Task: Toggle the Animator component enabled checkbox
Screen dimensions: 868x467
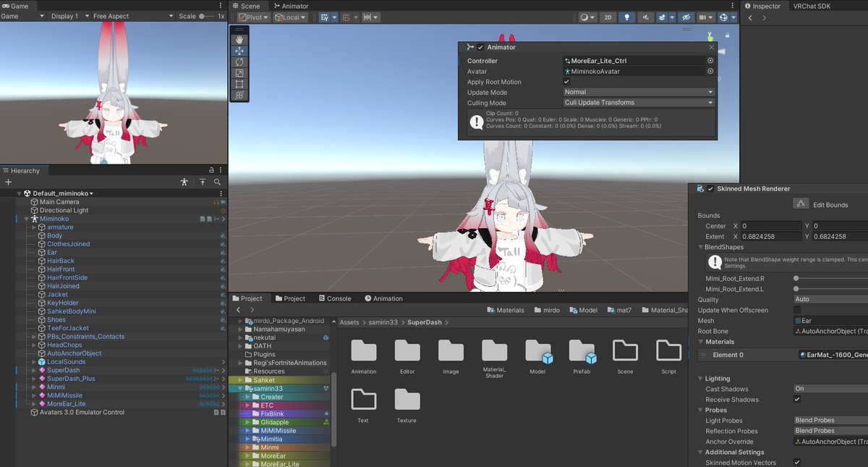Action: (480, 47)
